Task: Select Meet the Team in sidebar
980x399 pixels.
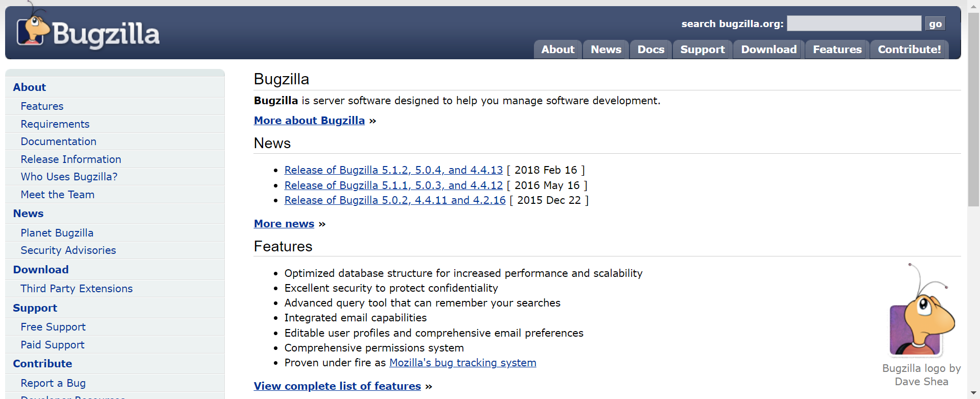Action: coord(57,195)
